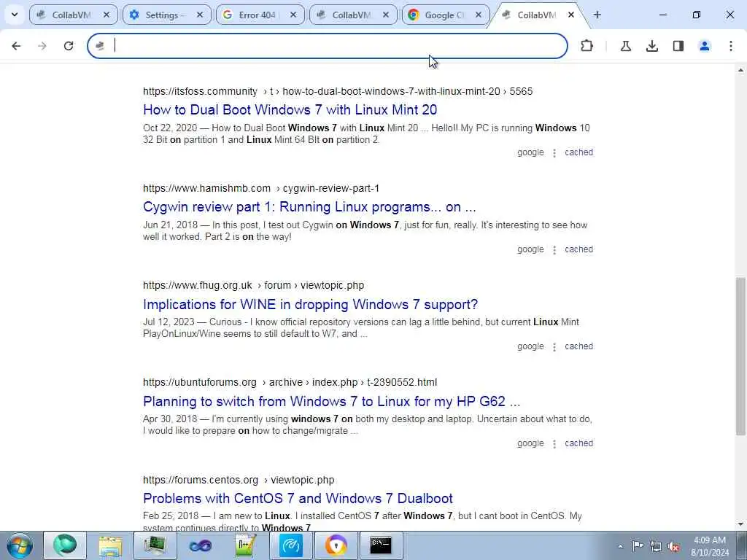Reload the current page
Image resolution: width=747 pixels, height=560 pixels.
pyautogui.click(x=69, y=46)
